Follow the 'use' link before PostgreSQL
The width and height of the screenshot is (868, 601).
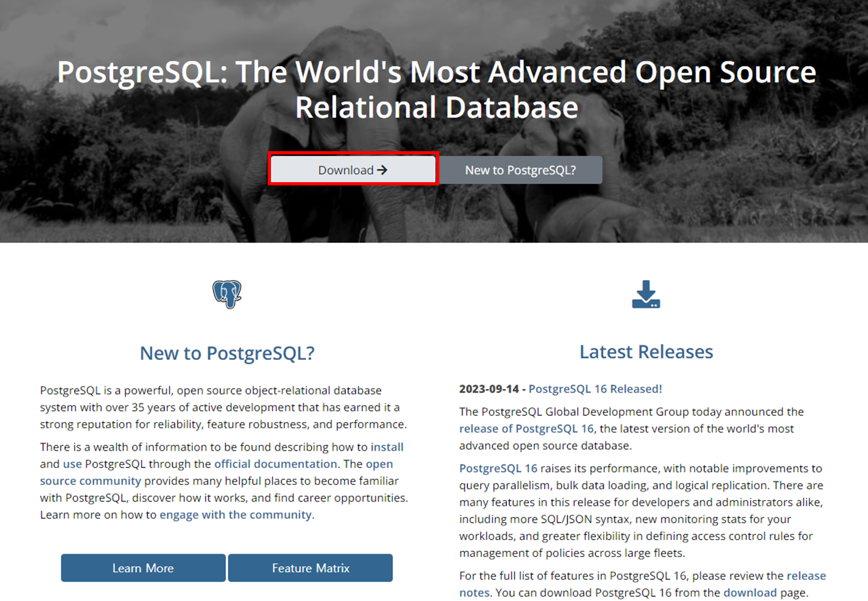72,464
